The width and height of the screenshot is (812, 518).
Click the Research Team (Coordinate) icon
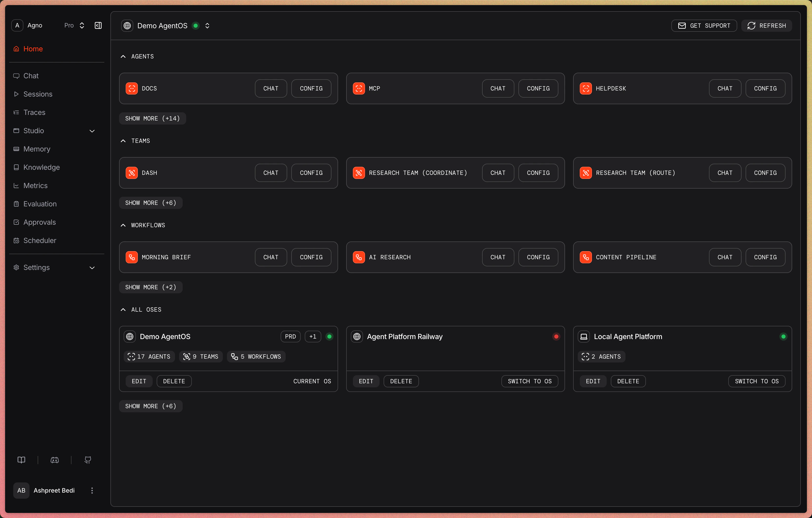pos(359,173)
